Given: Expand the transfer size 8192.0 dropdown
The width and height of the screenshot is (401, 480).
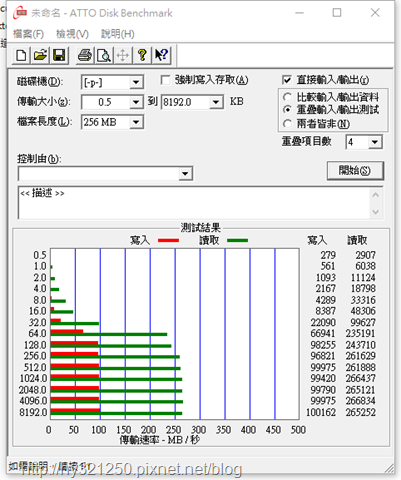Looking at the screenshot, I should pos(216,102).
